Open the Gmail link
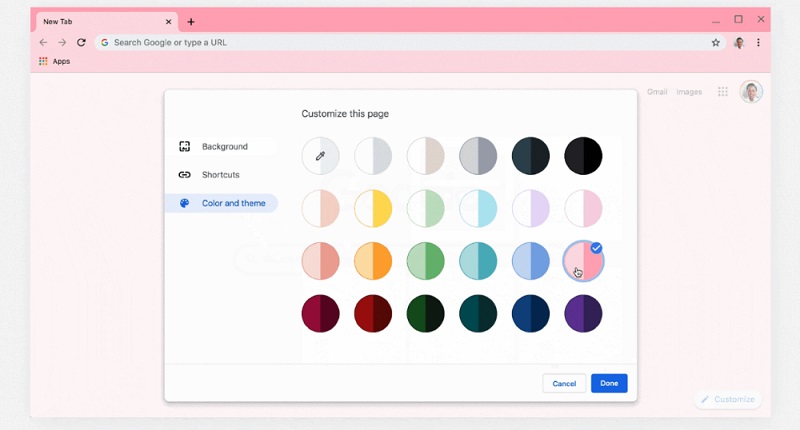The image size is (800, 430). 657,92
